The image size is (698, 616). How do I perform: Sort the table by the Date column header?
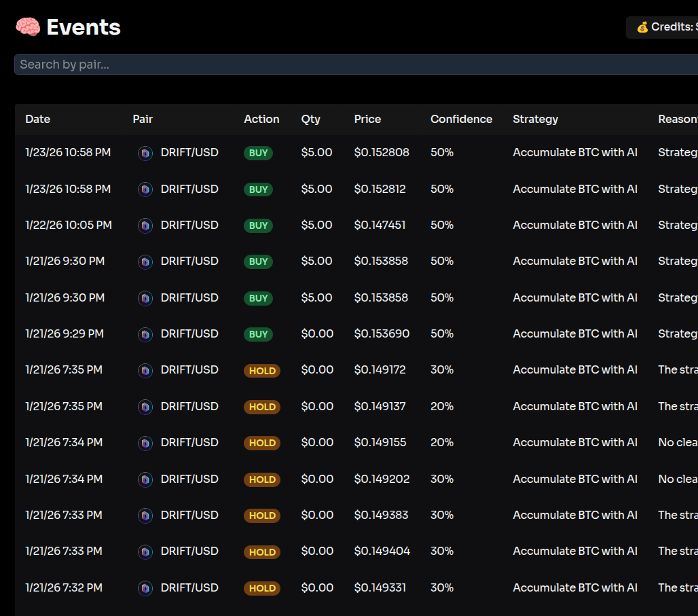[38, 119]
